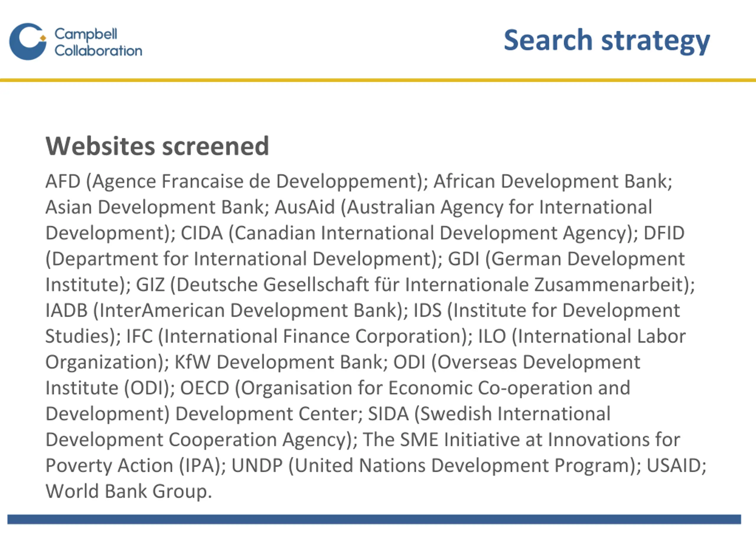
Task: Click the IADB acronym
Action: [x=66, y=311]
